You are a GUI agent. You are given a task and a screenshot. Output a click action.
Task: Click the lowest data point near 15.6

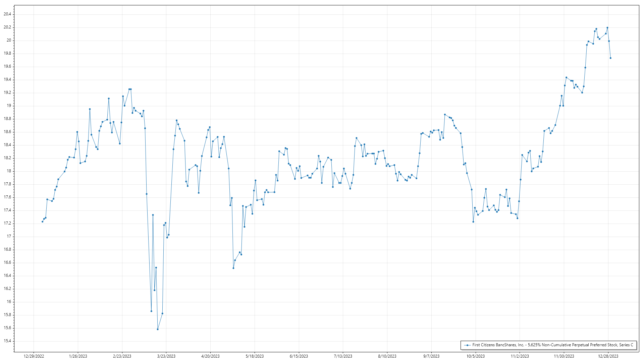tap(158, 329)
